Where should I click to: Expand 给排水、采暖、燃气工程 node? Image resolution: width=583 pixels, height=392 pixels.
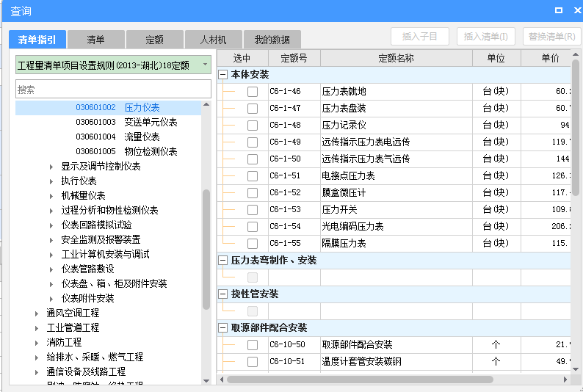point(37,357)
